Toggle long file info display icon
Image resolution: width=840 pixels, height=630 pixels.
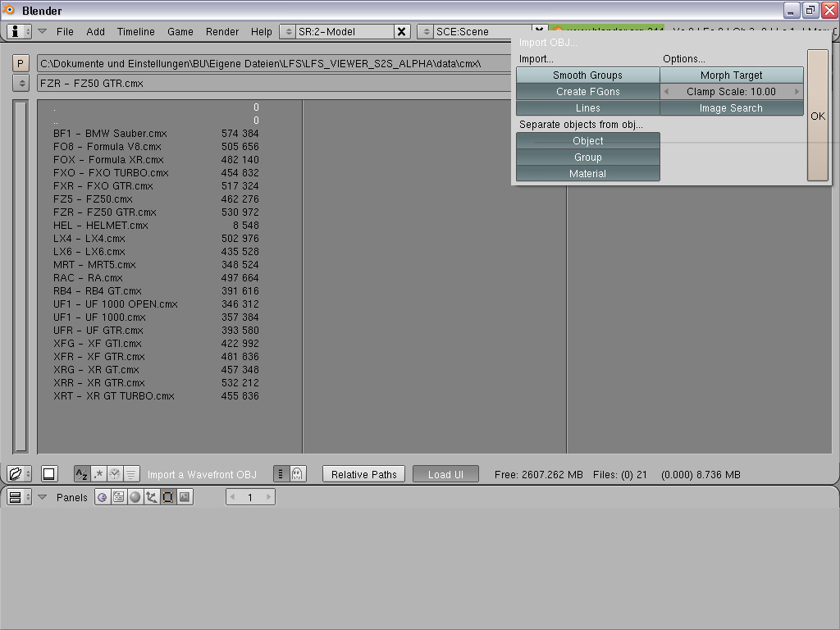point(281,474)
